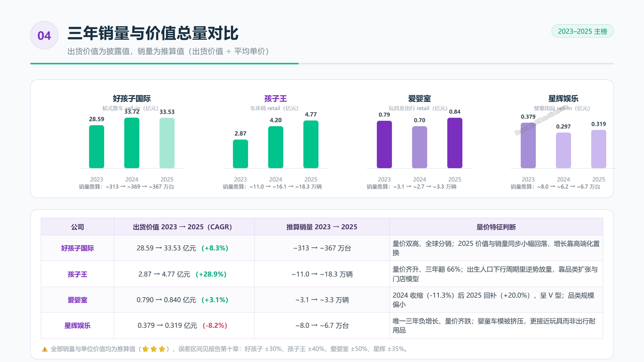This screenshot has height=362, width=644.
Task: Click the light green 33.53 bar
Action: [x=167, y=143]
